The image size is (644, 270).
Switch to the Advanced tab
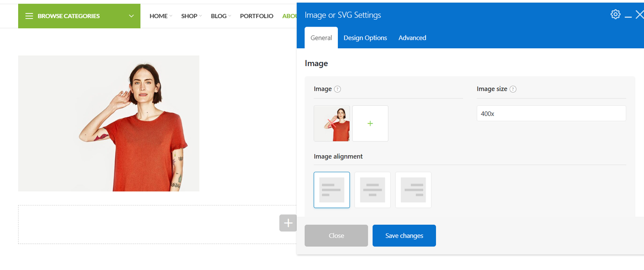(x=412, y=38)
